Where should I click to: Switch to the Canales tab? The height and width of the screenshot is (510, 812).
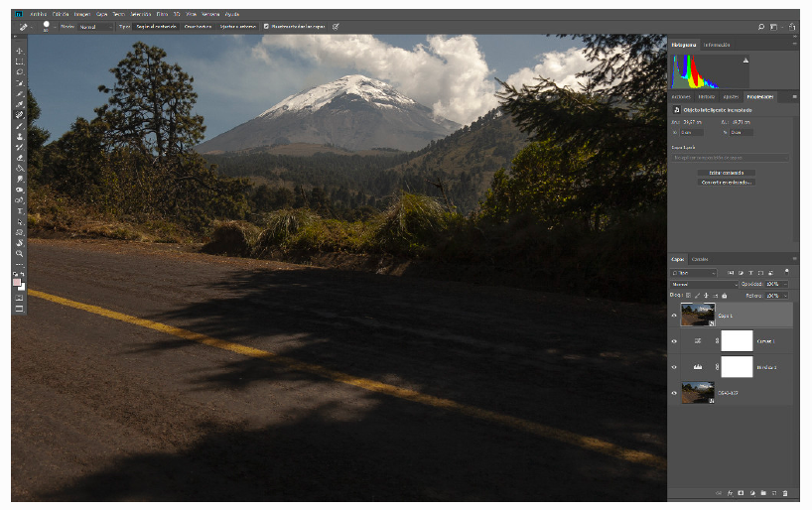700,259
